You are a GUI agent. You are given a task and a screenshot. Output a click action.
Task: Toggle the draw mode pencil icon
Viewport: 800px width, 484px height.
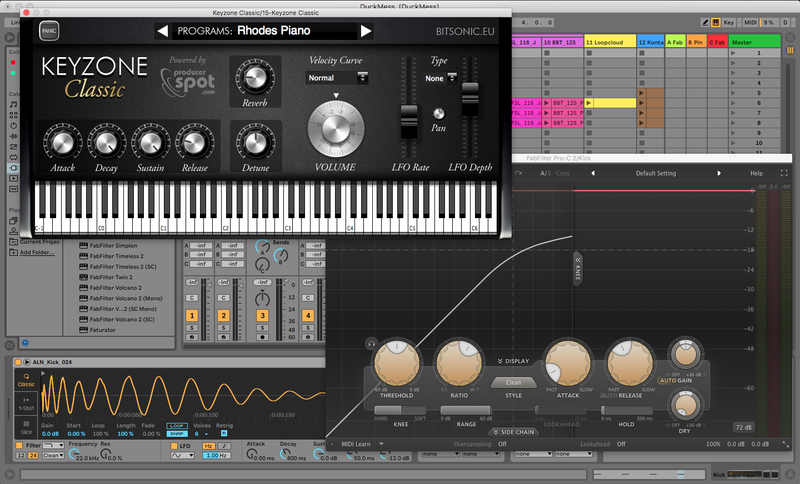705,22
